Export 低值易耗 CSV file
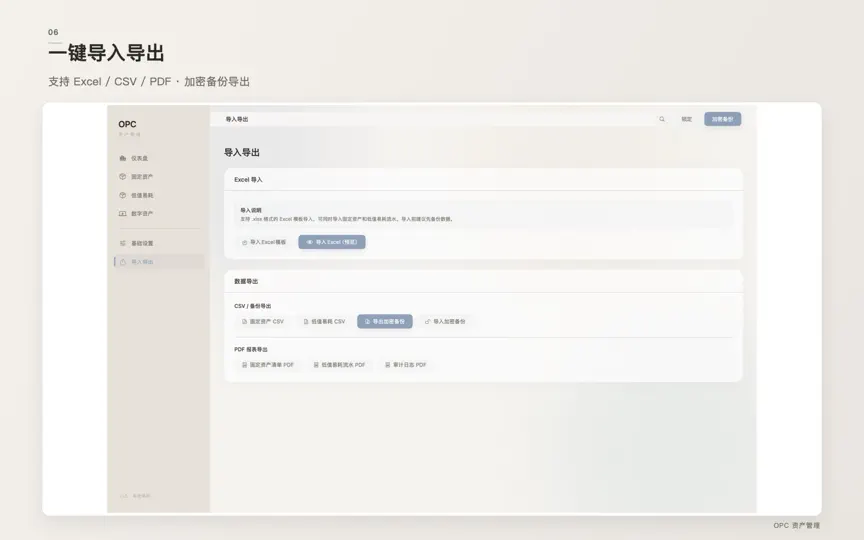 [325, 321]
